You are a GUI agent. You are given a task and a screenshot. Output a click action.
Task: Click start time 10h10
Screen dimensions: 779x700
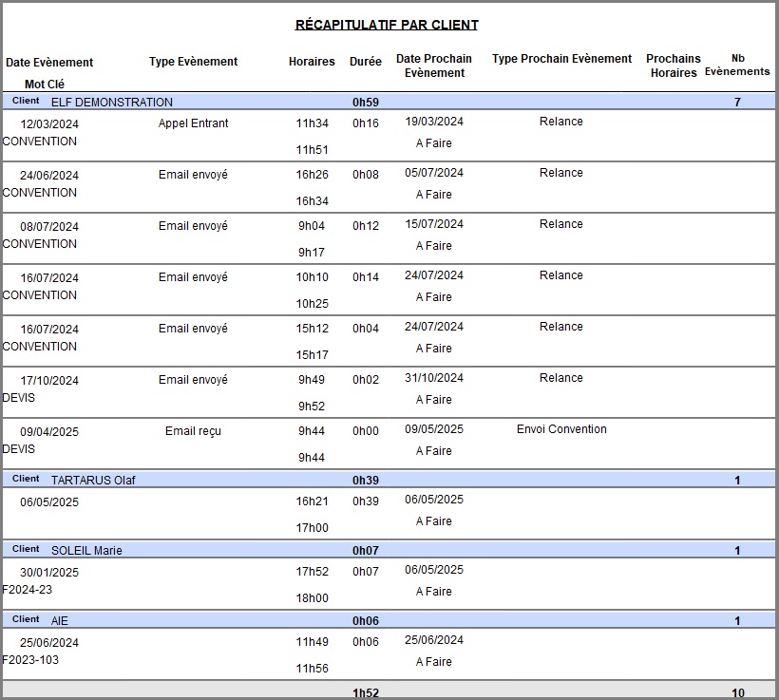click(x=312, y=276)
